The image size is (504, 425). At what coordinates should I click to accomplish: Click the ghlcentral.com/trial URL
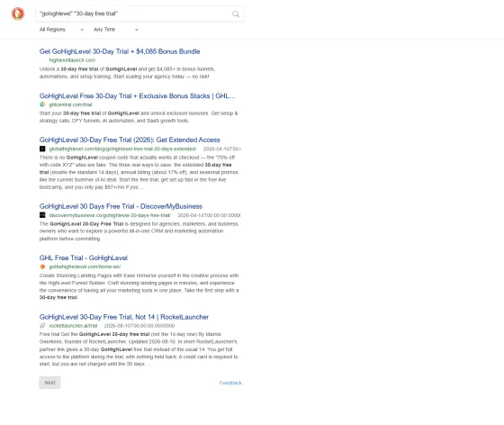coord(70,104)
